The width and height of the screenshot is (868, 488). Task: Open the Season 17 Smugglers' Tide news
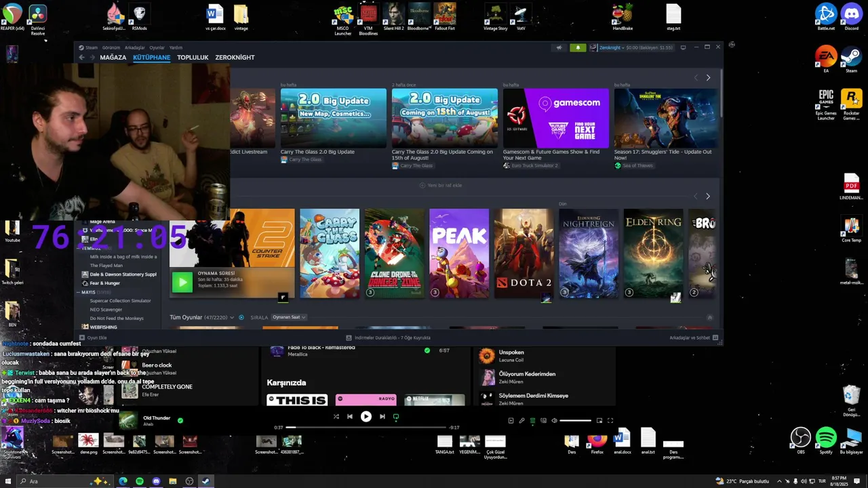(x=666, y=118)
